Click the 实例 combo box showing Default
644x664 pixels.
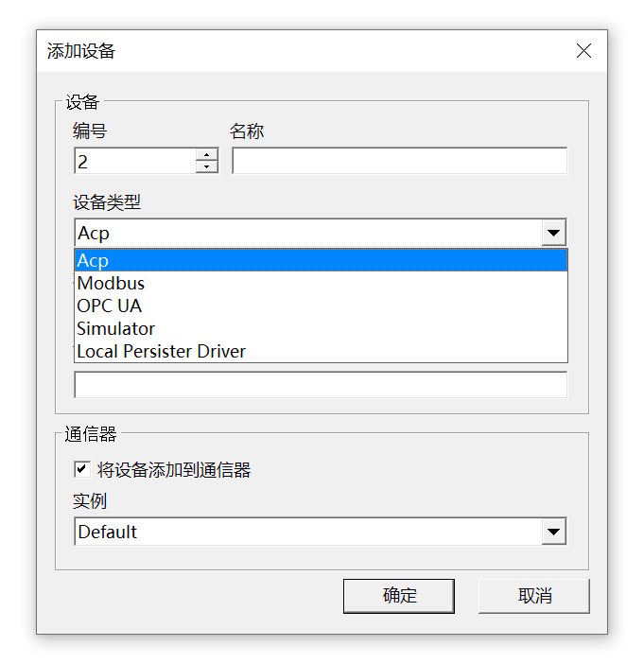[x=307, y=532]
